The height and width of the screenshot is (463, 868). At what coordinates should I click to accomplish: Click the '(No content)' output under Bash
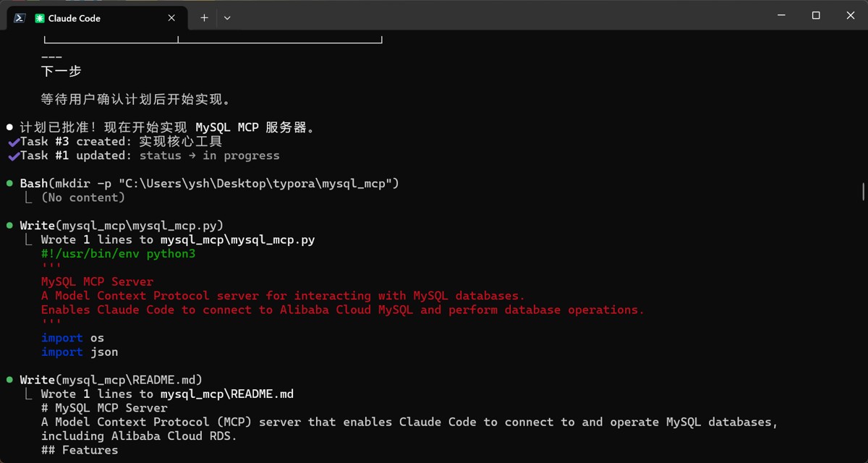(x=82, y=197)
